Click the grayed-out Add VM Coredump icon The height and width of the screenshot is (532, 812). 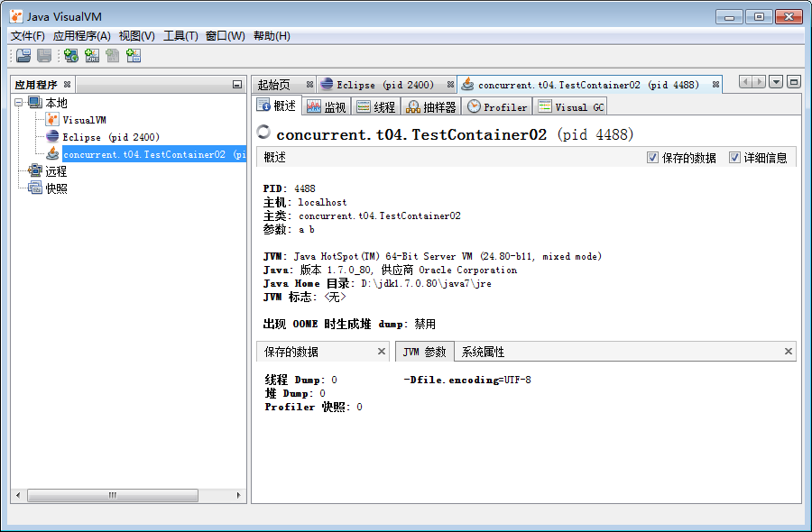113,56
